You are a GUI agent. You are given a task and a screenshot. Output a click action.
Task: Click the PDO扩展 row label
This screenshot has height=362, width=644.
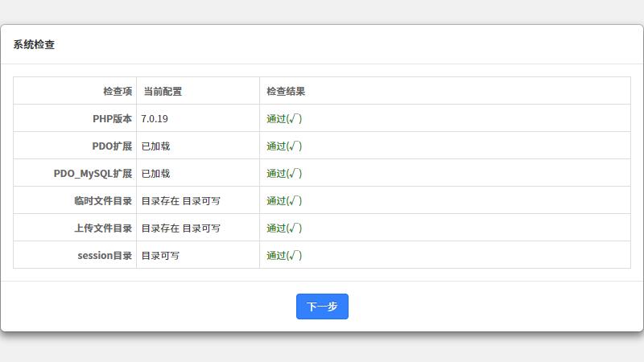(x=112, y=146)
